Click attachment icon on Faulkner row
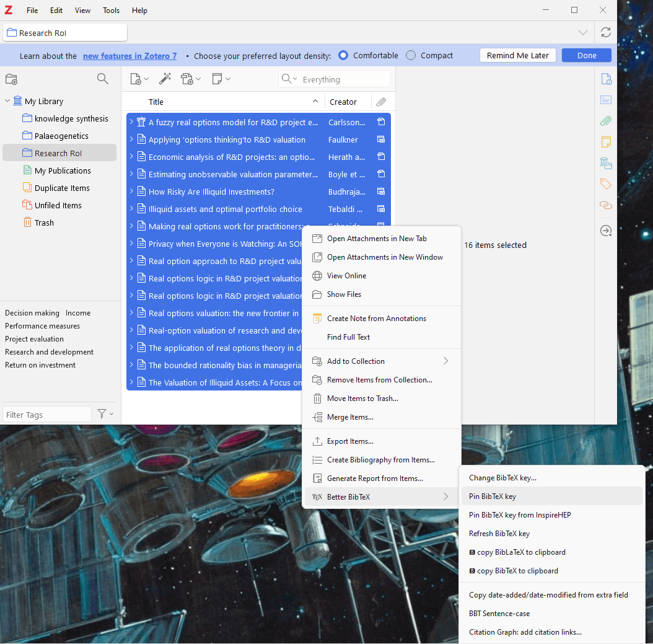This screenshot has width=653, height=644. pos(380,139)
